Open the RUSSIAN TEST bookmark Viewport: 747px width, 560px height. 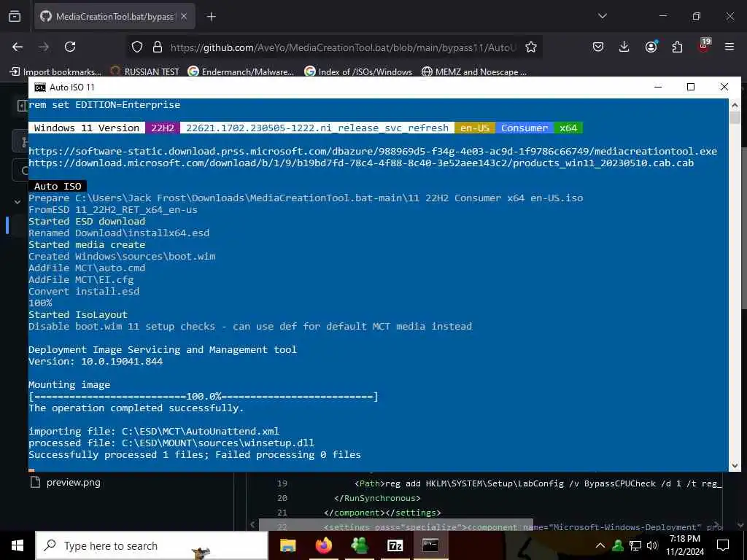pos(145,72)
